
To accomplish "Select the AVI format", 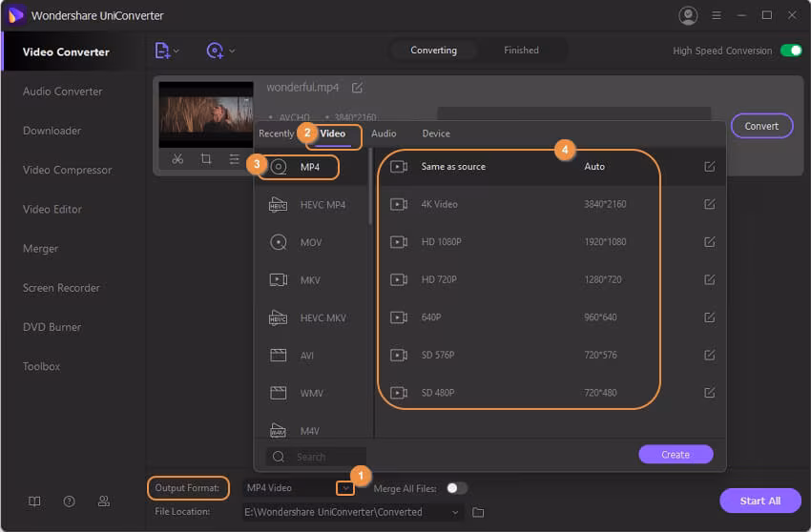I will tap(312, 356).
